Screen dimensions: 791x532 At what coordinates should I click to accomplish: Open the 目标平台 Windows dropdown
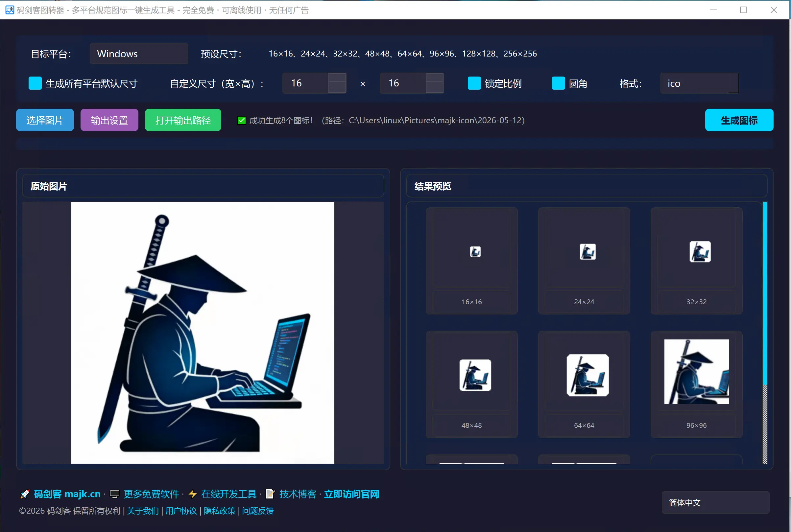[139, 54]
